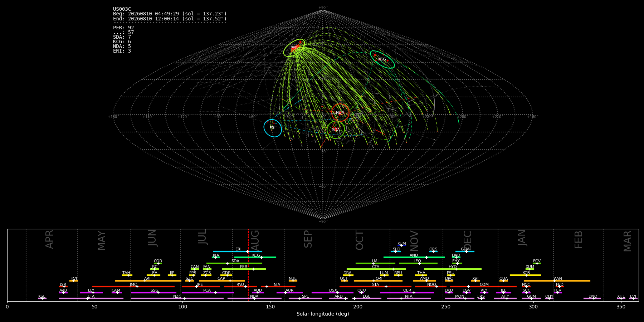Select the green SDA radiant circle
This screenshot has height=322, width=644.
[336, 130]
